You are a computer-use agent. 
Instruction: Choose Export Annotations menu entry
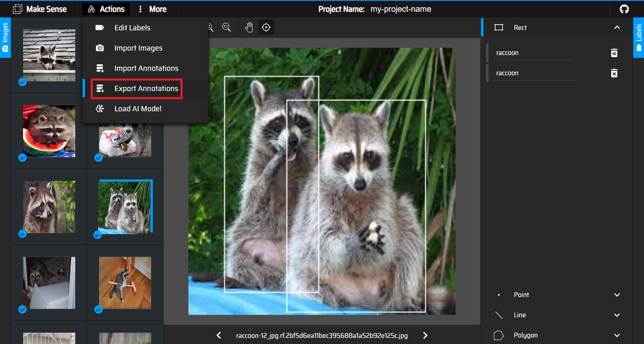point(145,88)
